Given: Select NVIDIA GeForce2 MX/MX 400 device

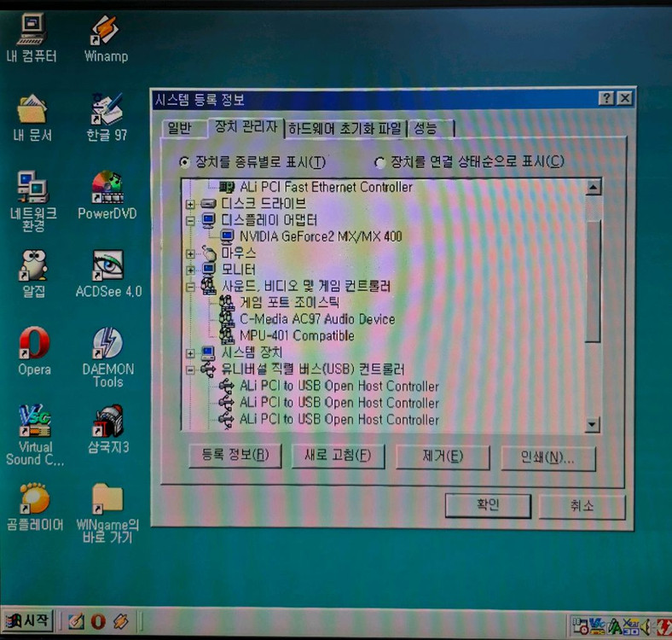Looking at the screenshot, I should tap(320, 236).
